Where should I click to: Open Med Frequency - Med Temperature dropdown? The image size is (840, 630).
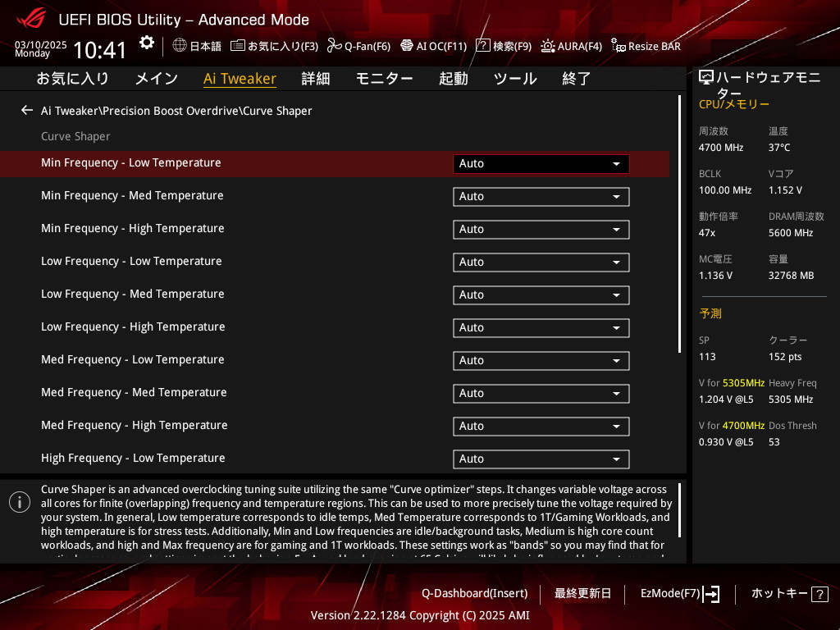541,393
